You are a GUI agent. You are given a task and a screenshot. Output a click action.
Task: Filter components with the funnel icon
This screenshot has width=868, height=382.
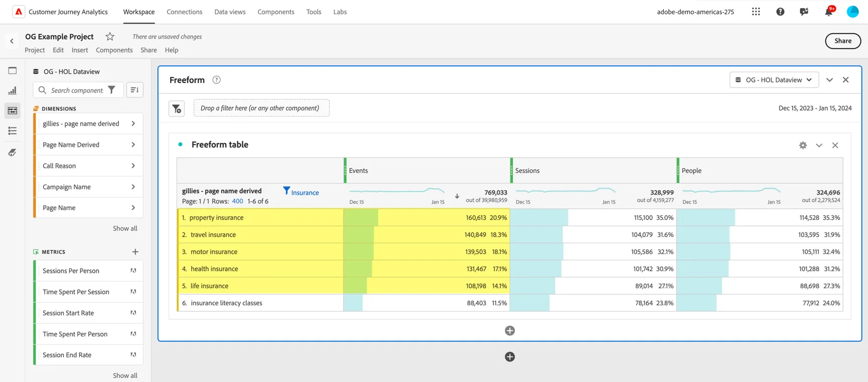tap(112, 90)
